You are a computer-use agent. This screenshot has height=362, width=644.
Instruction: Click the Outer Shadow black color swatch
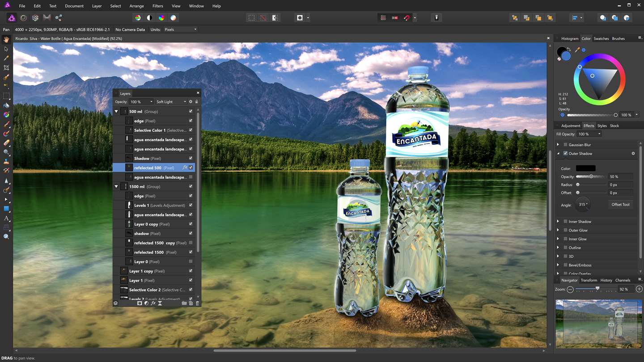[x=585, y=168]
